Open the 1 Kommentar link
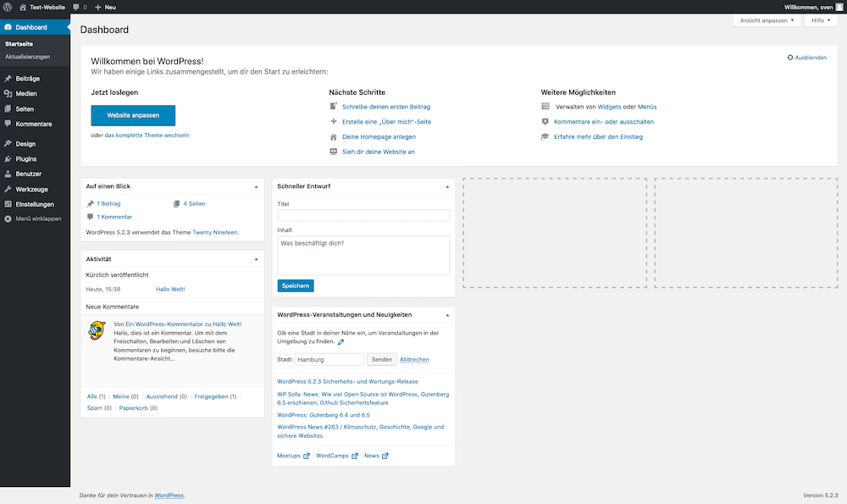The height and width of the screenshot is (504, 847). 114,217
